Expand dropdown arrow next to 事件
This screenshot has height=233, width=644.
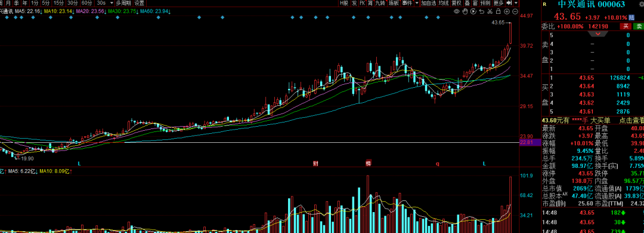click(417, 3)
